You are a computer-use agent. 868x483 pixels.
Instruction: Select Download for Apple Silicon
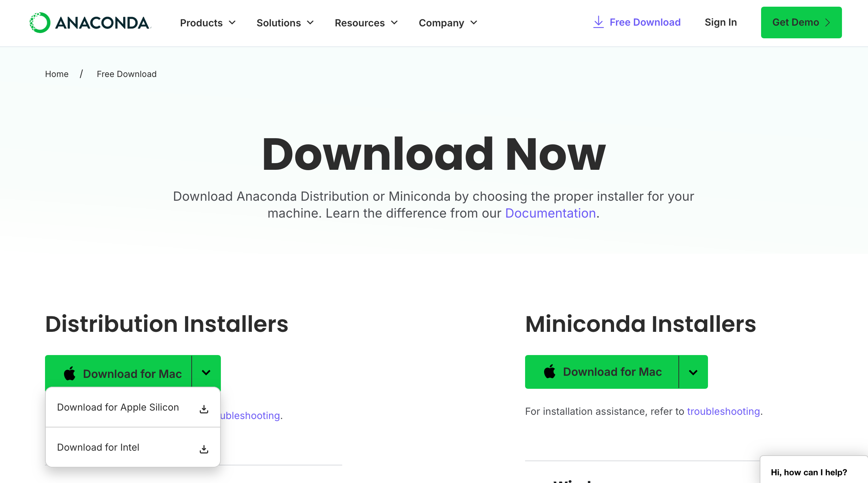[133, 407]
